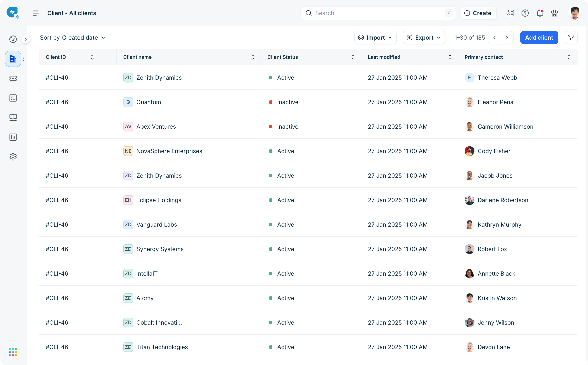The image size is (588, 365).
Task: Open the knowledge base book icon
Action: (x=13, y=118)
